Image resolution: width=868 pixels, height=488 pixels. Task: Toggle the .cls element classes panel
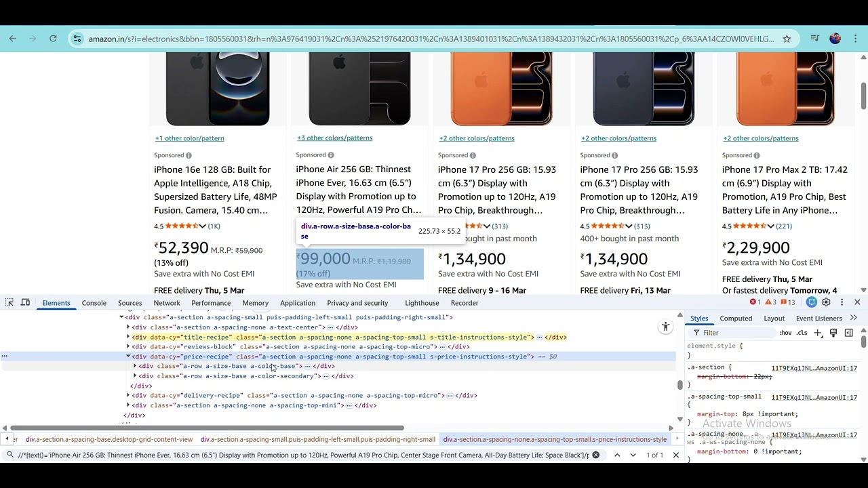(x=802, y=333)
